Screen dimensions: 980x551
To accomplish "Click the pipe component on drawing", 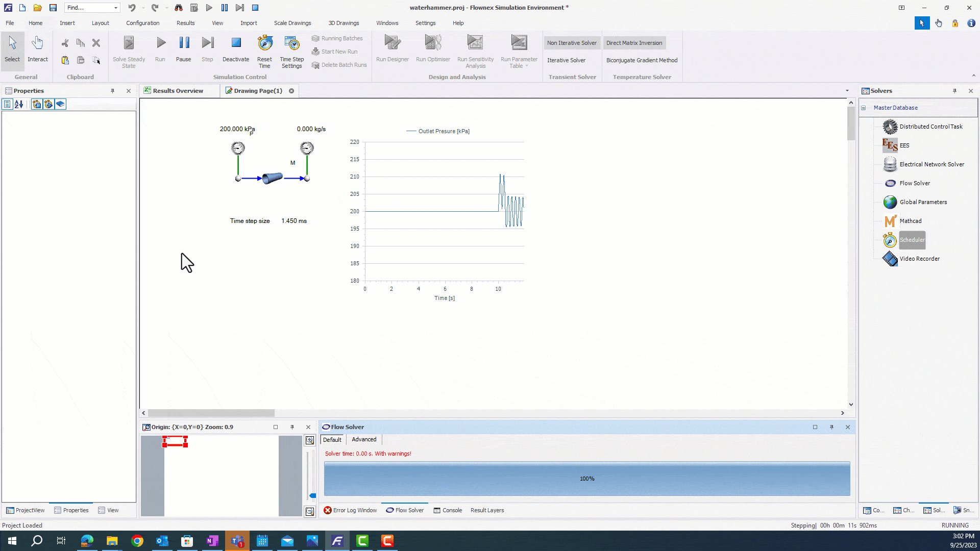I will tap(272, 178).
